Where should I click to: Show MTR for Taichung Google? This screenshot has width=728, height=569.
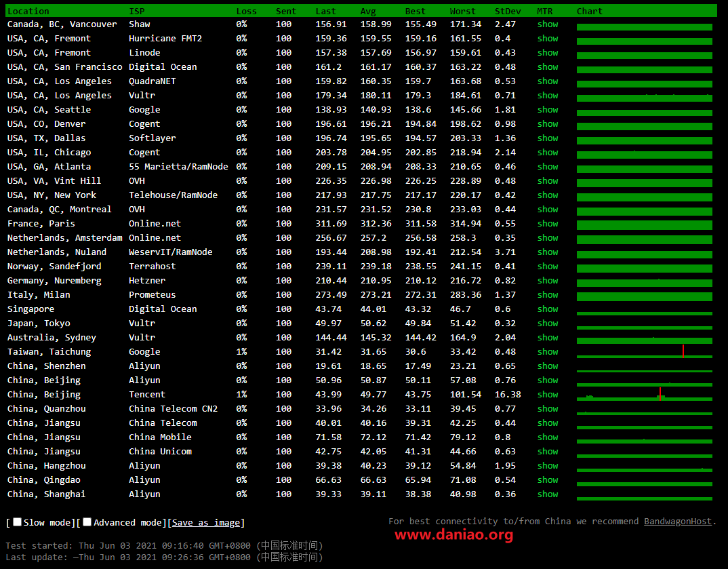pos(548,351)
